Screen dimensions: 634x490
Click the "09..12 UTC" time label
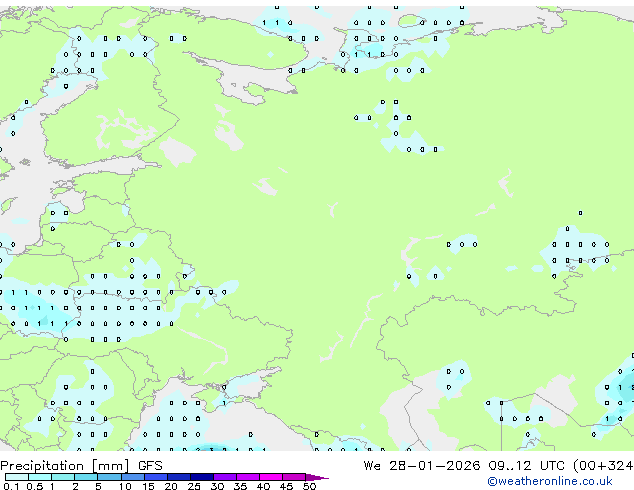526,466
